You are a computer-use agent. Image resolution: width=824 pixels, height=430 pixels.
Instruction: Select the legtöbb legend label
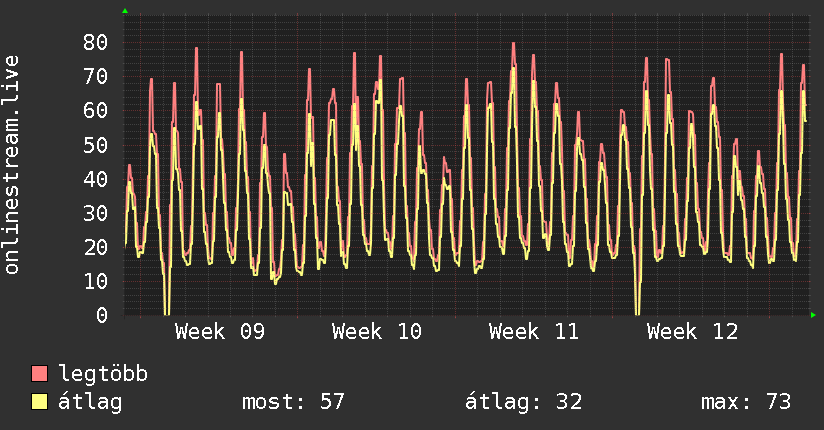103,374
